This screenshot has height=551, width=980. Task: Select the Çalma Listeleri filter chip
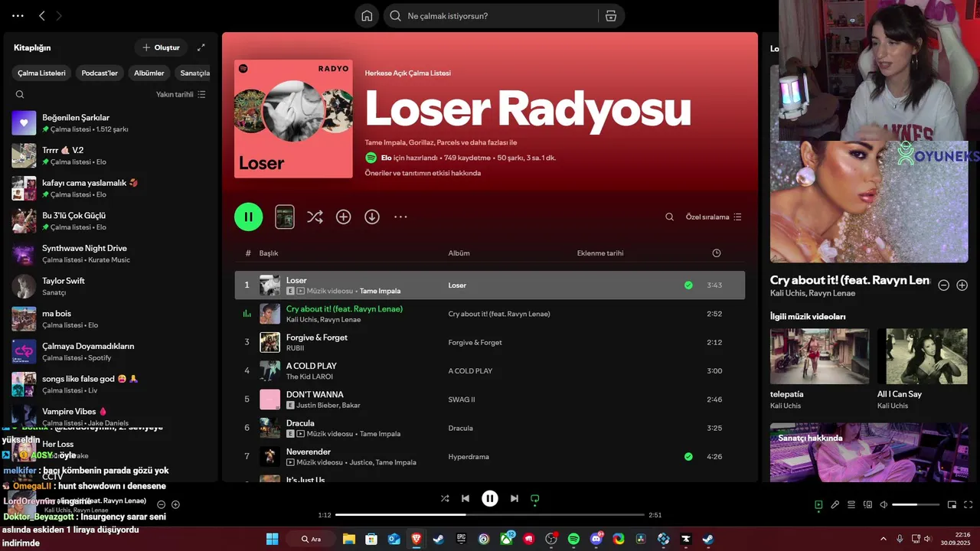(42, 73)
